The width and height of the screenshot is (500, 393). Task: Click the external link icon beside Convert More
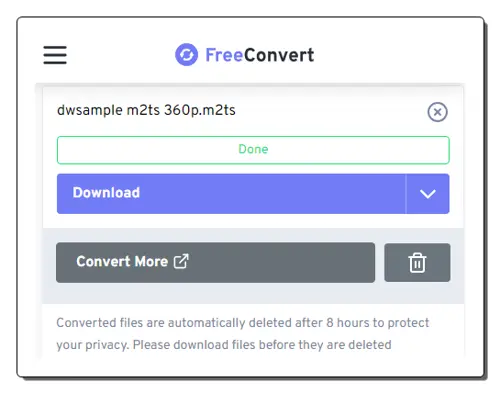[181, 261]
